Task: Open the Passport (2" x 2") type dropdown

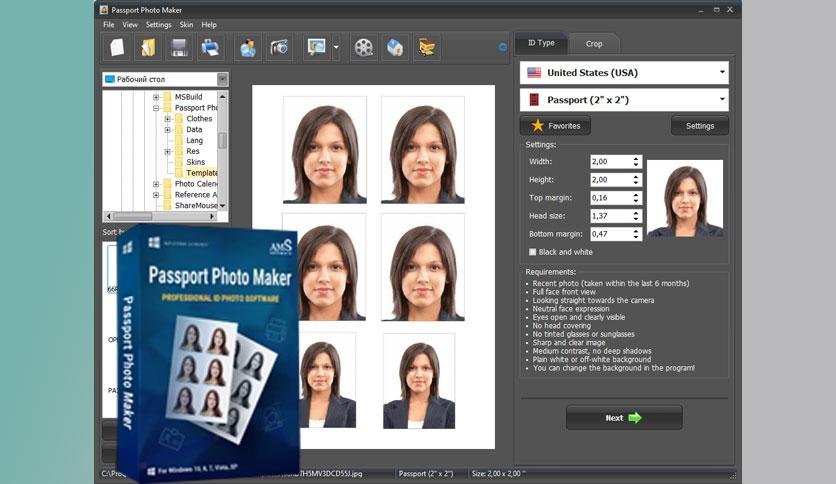Action: tap(624, 100)
